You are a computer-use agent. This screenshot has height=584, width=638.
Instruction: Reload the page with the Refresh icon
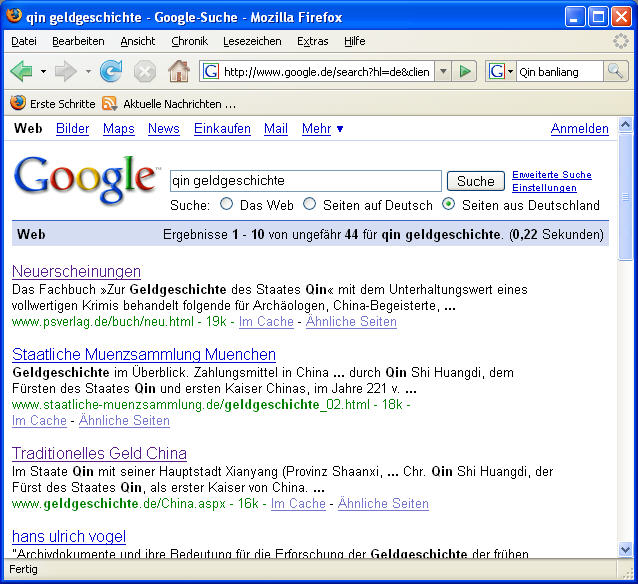[x=111, y=71]
